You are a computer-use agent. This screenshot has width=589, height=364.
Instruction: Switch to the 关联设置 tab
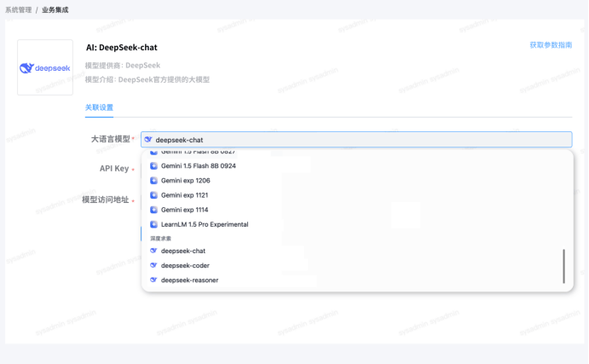coord(99,107)
